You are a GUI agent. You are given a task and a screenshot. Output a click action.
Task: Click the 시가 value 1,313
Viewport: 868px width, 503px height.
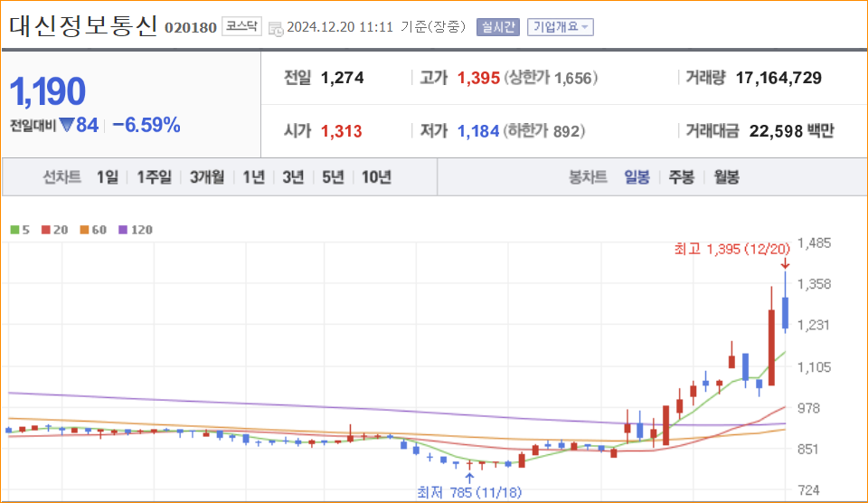[x=342, y=131]
